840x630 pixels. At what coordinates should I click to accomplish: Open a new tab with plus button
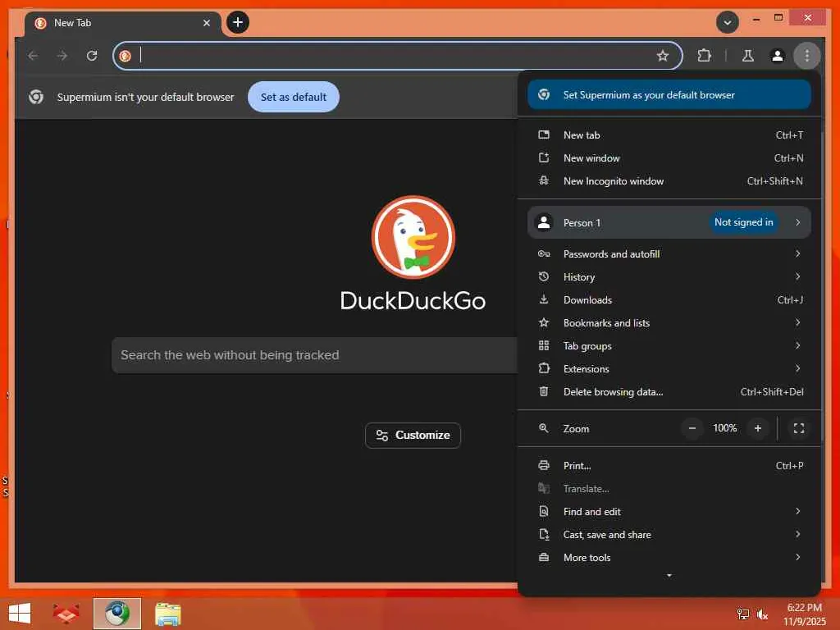coord(238,22)
